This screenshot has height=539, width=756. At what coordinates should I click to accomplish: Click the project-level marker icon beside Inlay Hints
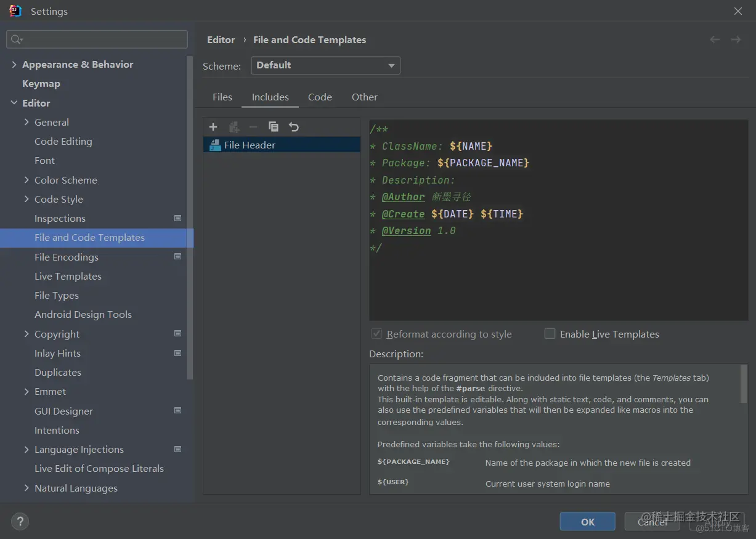click(x=177, y=353)
